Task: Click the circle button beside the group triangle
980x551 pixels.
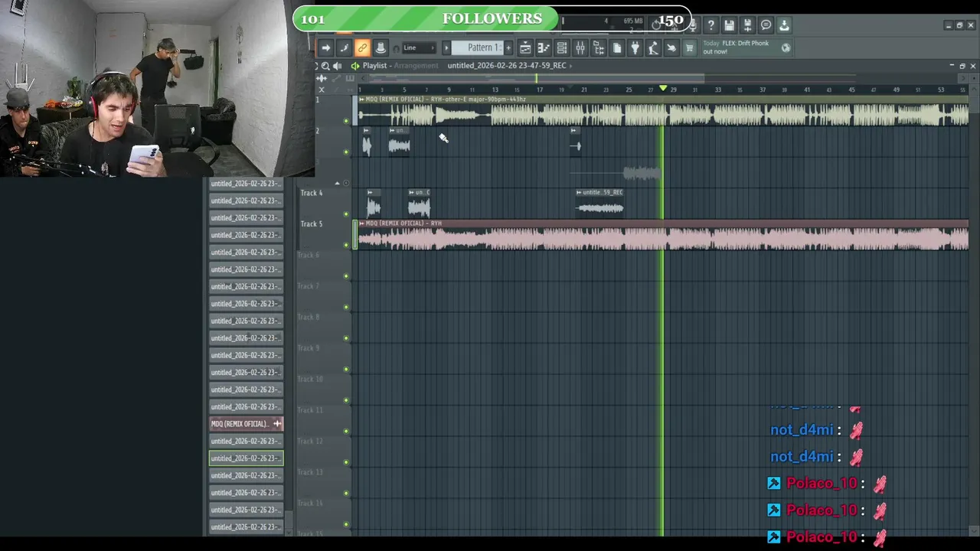Action: tap(346, 183)
